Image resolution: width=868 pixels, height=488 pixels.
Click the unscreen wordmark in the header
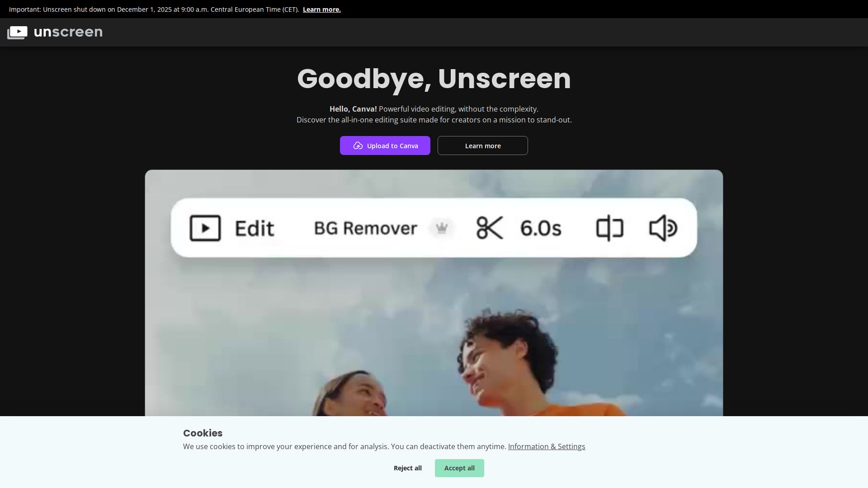[x=68, y=32]
